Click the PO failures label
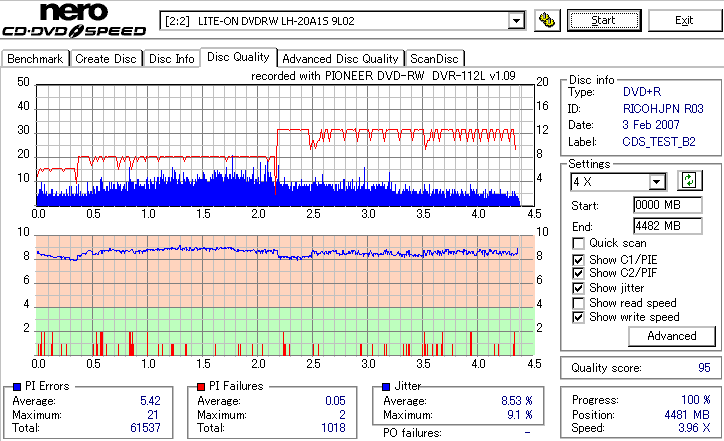 pyautogui.click(x=412, y=433)
